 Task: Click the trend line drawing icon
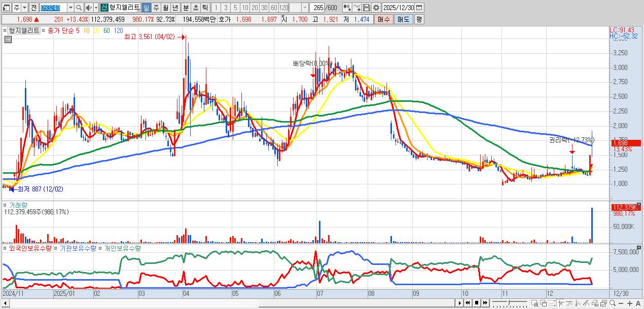pyautogui.click(x=569, y=303)
